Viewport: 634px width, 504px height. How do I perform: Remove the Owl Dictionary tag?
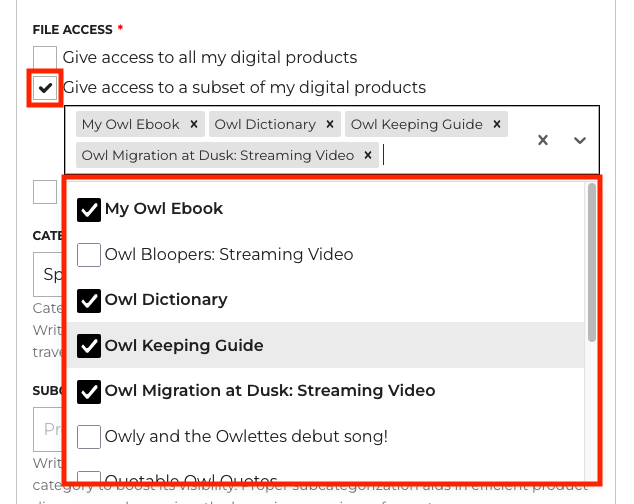[x=329, y=125]
